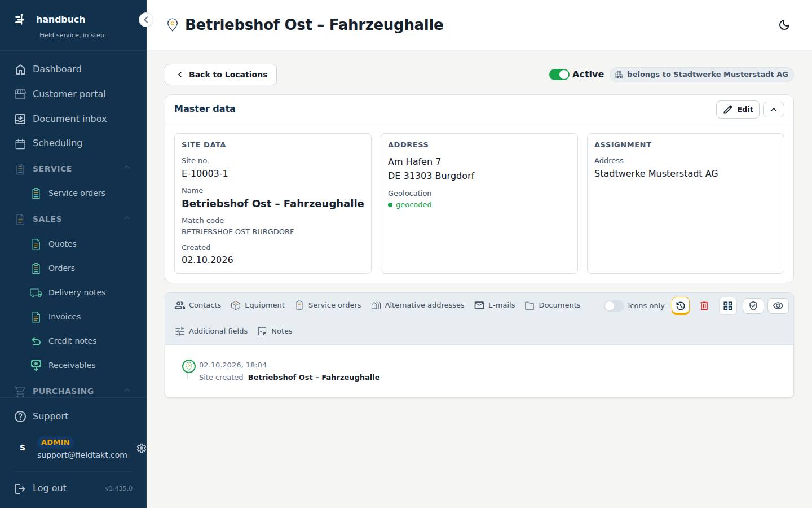Image resolution: width=812 pixels, height=508 pixels.
Task: Open Scheduling in the sidebar
Action: click(x=73, y=143)
